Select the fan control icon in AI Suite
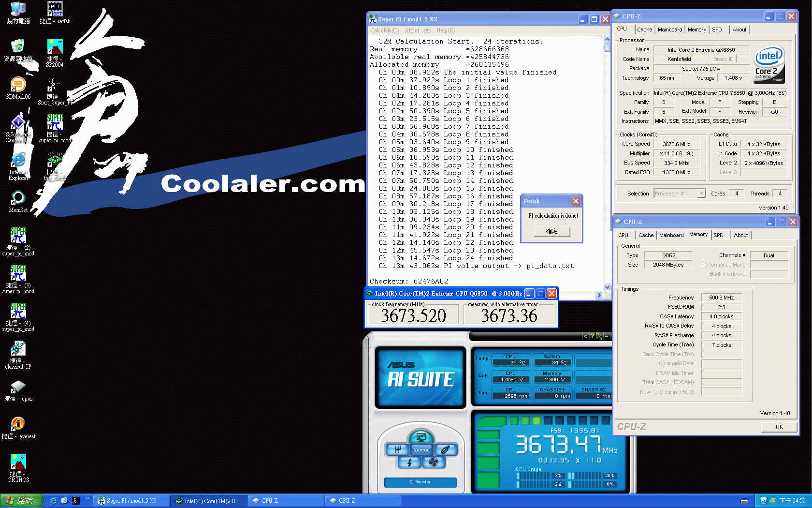The width and height of the screenshot is (812, 508). [x=433, y=462]
